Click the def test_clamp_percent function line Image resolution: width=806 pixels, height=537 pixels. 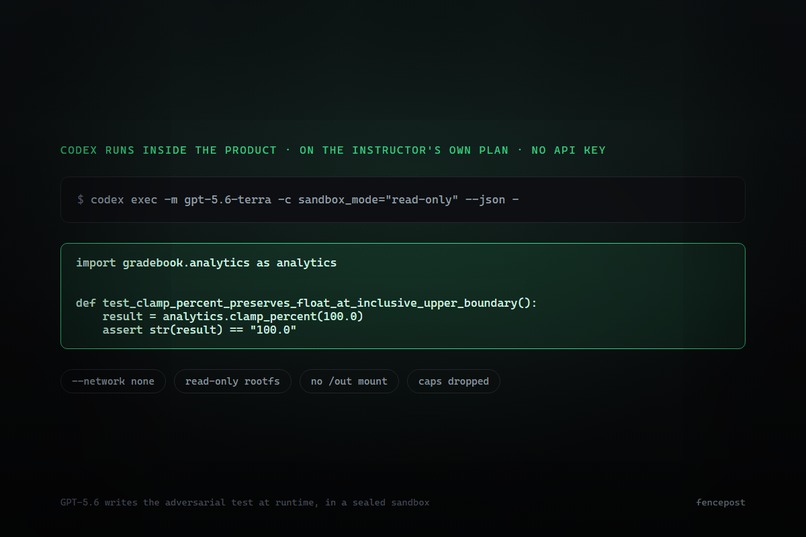(306, 303)
